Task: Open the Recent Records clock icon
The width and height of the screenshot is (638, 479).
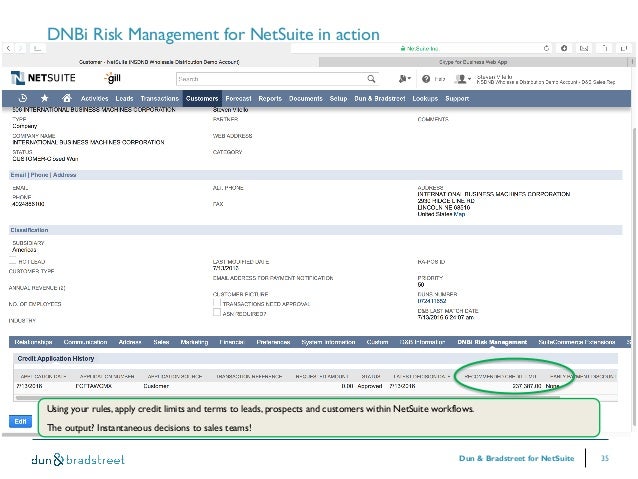Action: pos(23,98)
